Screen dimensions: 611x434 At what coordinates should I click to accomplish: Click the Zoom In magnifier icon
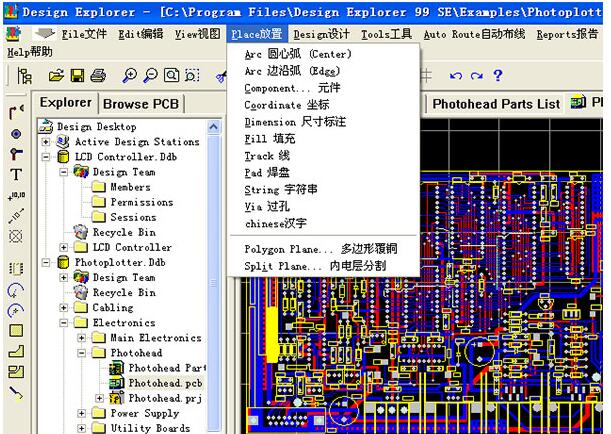click(x=129, y=76)
